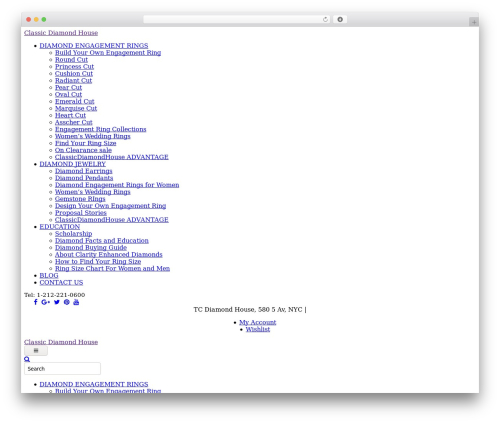Open the first DIAMOND ENGAGEMENT RINGS menu

click(94, 46)
